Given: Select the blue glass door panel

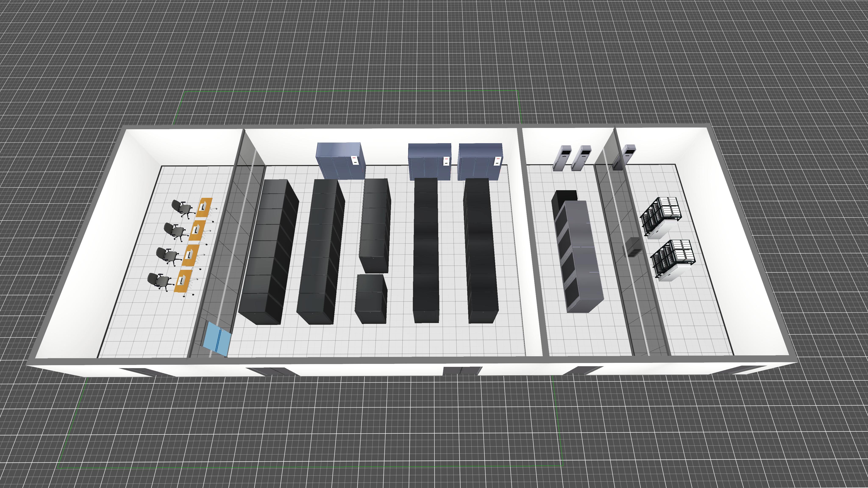Looking at the screenshot, I should click(217, 340).
